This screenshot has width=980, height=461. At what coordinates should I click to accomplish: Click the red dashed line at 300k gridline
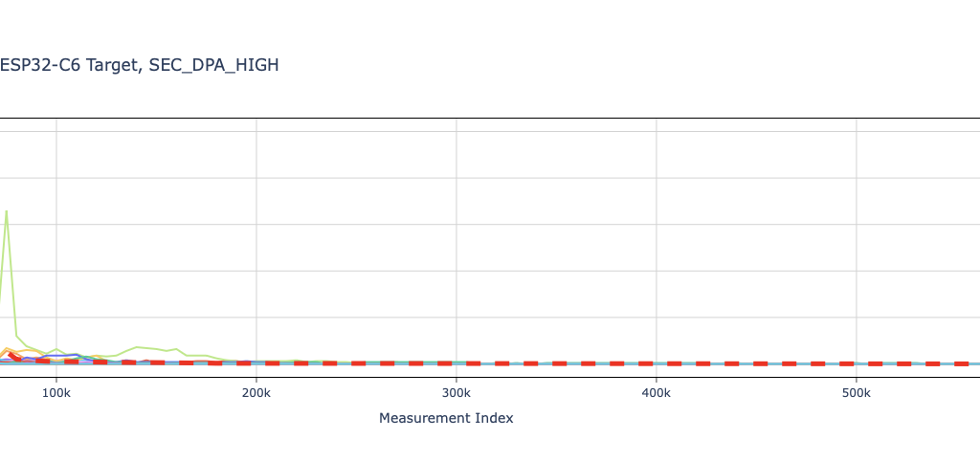tap(456, 363)
